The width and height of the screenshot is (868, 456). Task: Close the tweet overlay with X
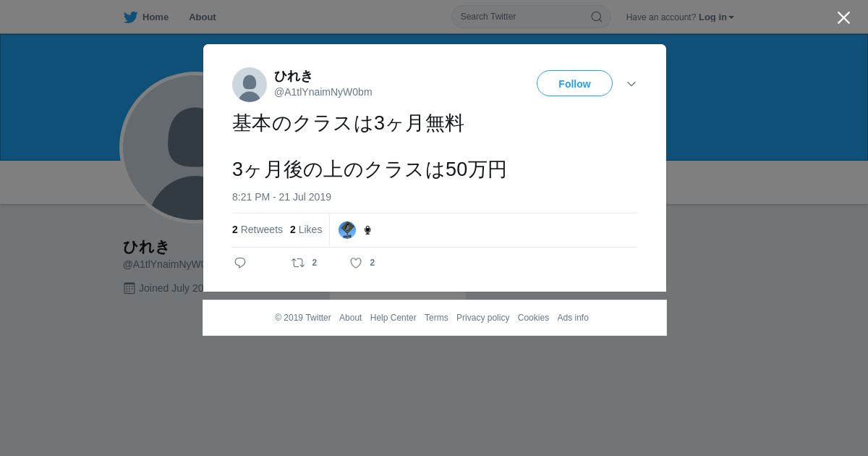(x=843, y=17)
